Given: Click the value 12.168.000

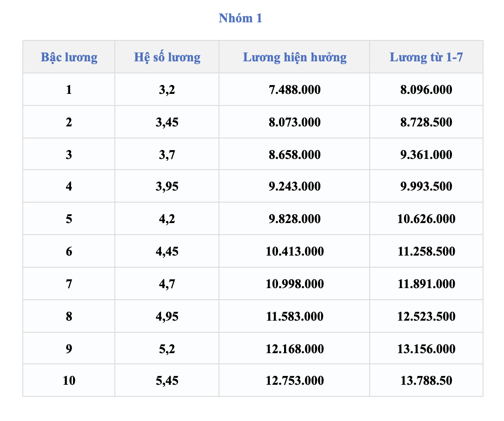Looking at the screenshot, I should [x=294, y=349].
